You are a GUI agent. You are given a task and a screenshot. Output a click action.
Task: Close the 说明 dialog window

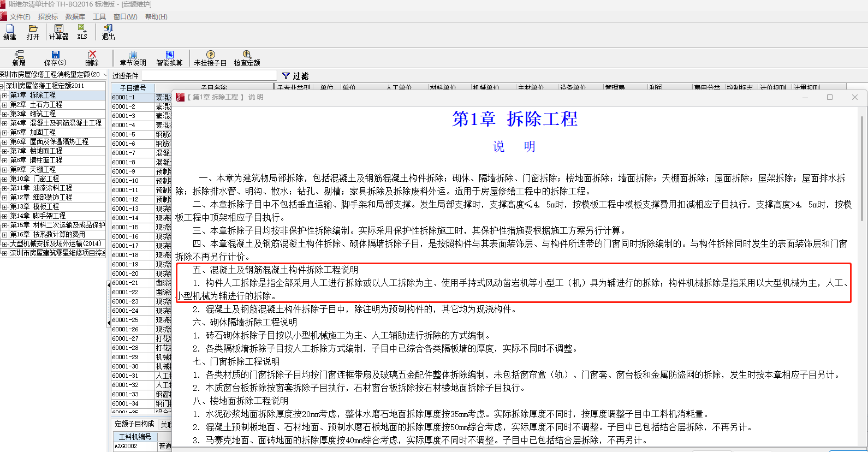click(x=855, y=97)
